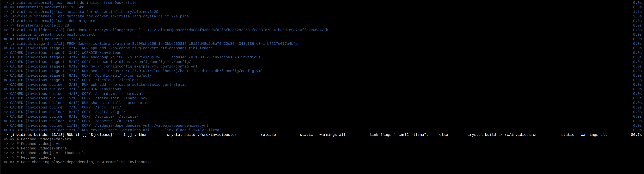Click the crystal:1.12.2-alpine metadata line

(96, 16)
